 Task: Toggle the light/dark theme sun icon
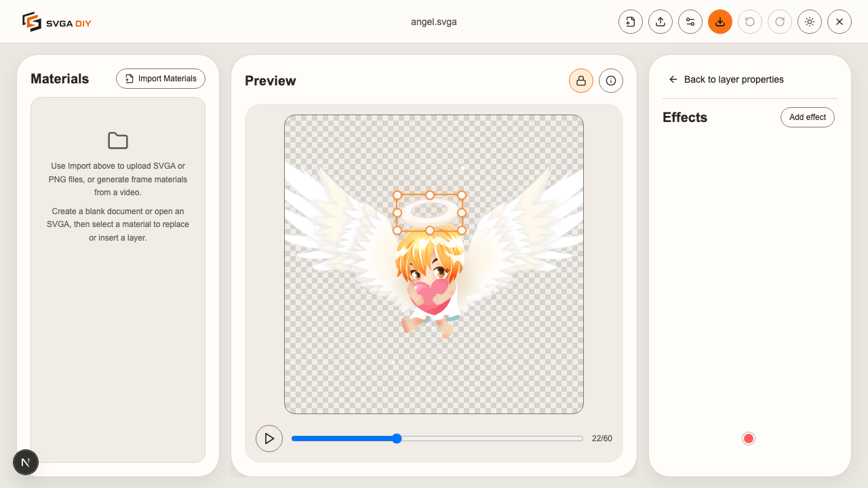click(810, 22)
